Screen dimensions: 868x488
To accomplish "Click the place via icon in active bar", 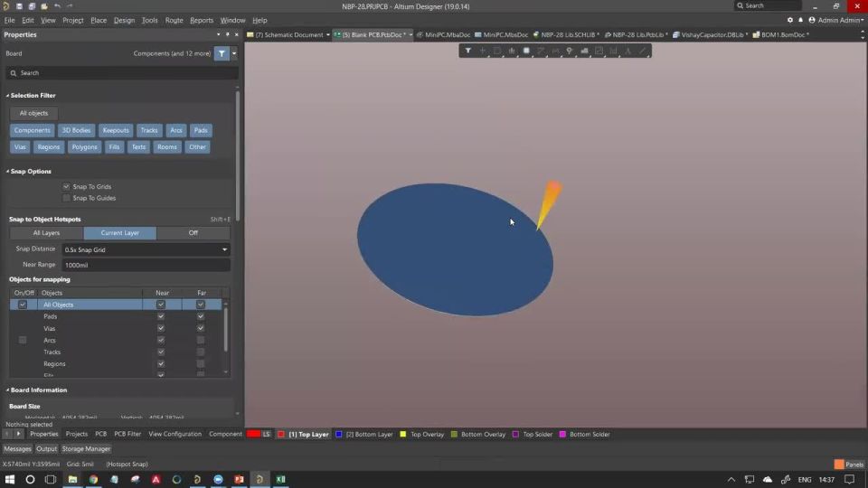I will pos(569,51).
